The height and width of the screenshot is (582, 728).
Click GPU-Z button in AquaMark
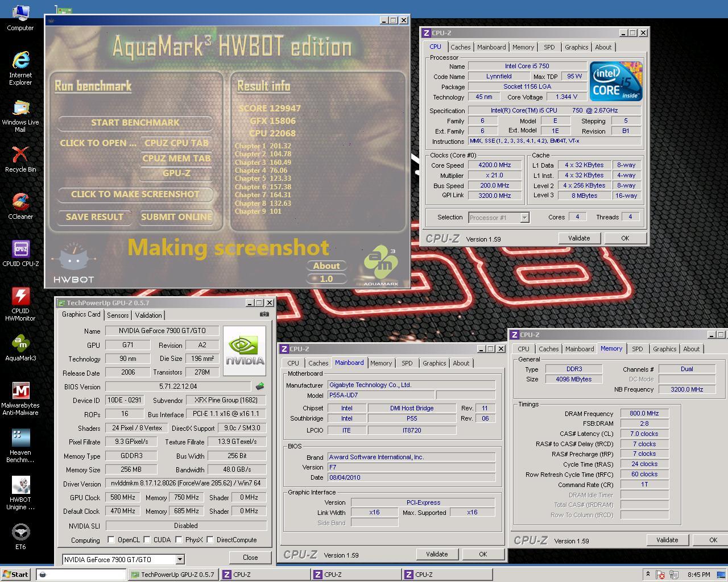coord(176,173)
